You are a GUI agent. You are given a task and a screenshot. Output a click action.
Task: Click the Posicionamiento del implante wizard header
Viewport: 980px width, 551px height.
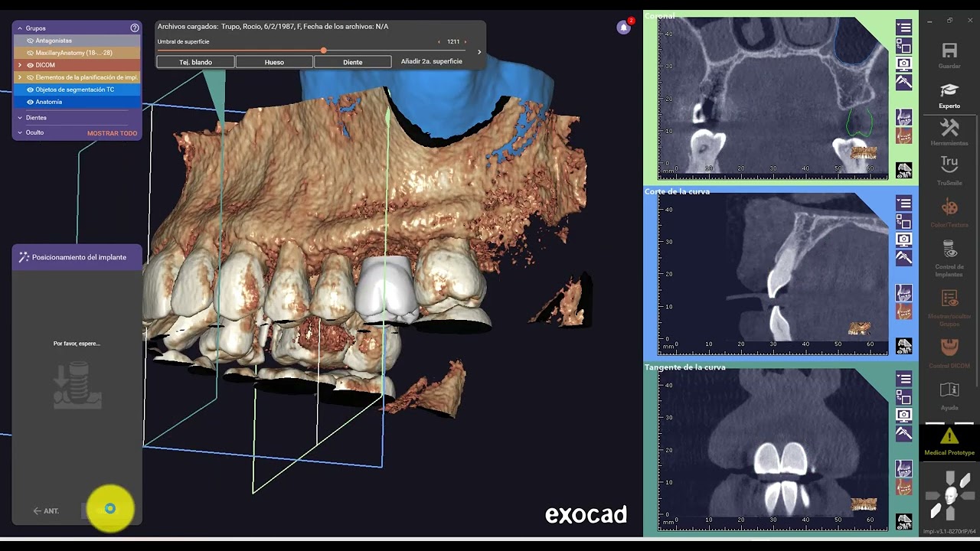point(77,257)
